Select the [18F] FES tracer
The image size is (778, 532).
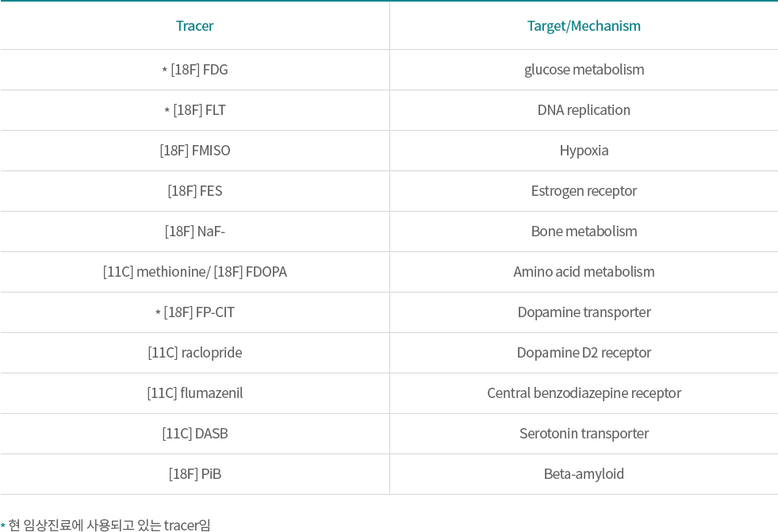click(x=194, y=191)
